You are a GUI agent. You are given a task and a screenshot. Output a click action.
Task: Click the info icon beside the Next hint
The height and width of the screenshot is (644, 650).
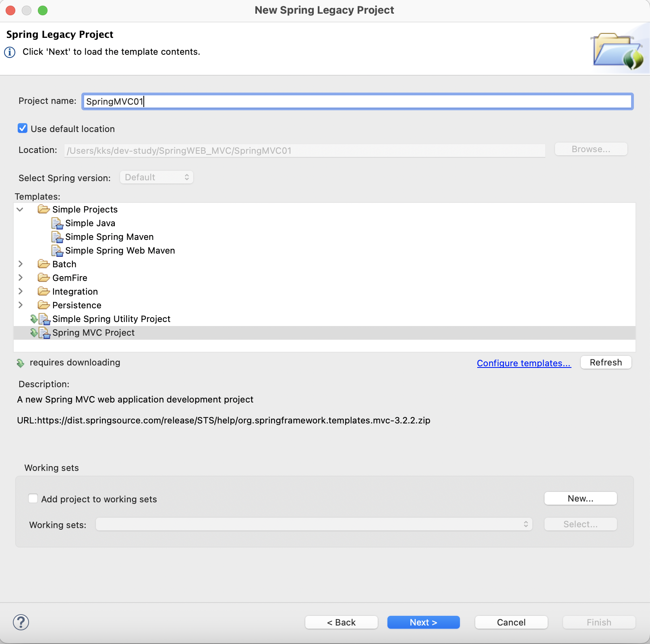(10, 52)
